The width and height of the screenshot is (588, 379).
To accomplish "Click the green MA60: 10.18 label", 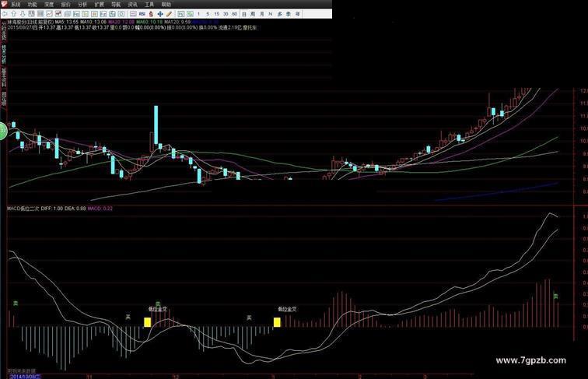I will pos(149,22).
